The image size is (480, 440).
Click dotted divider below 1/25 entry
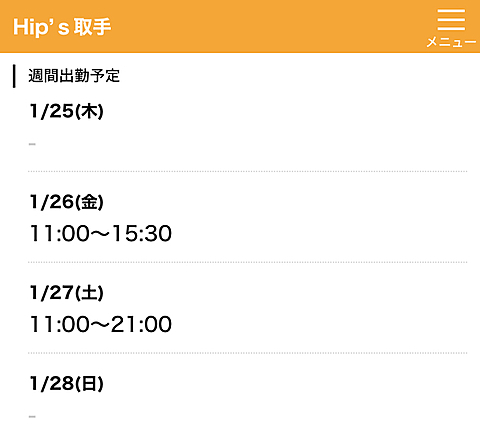coord(248,171)
